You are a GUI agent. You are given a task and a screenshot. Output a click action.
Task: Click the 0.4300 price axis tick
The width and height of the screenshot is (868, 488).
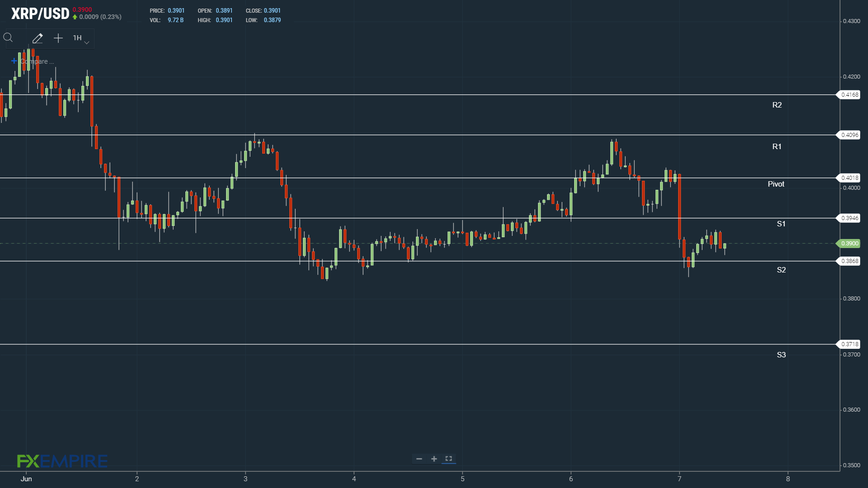[851, 21]
